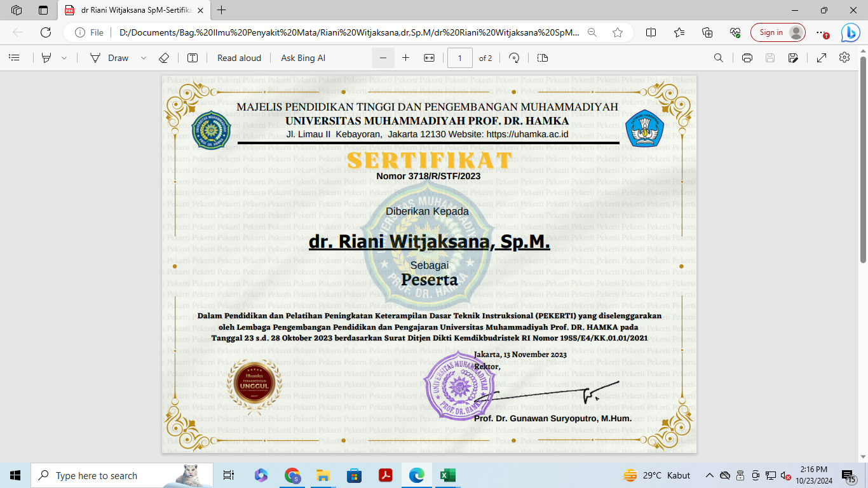Image resolution: width=868 pixels, height=488 pixels.
Task: Click Save as icon in PDF toolbar
Action: point(793,58)
